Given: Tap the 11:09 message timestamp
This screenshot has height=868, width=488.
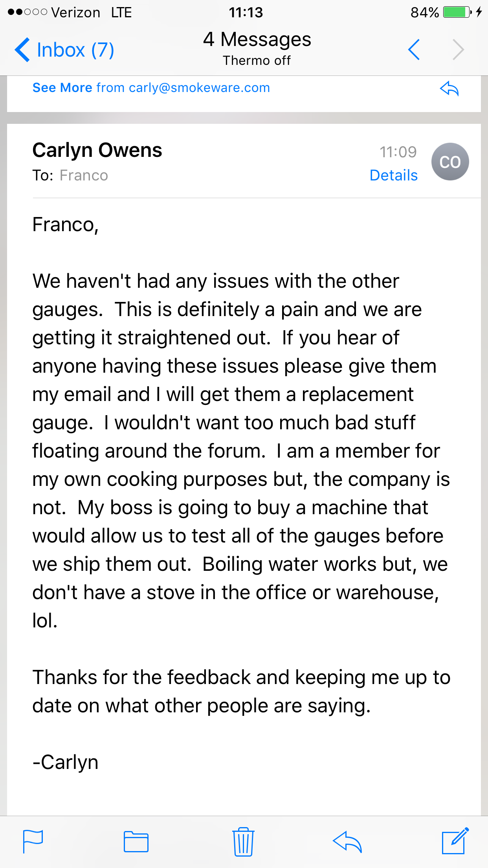Looking at the screenshot, I should click(398, 152).
